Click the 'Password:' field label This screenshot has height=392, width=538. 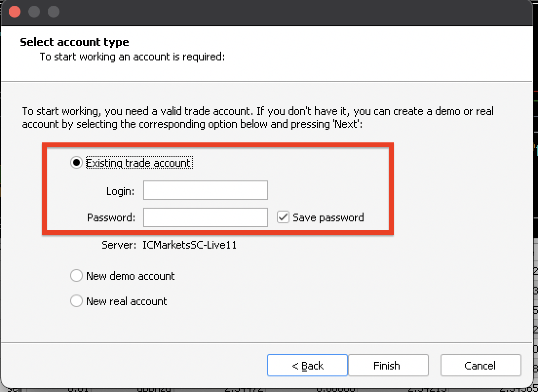click(111, 217)
